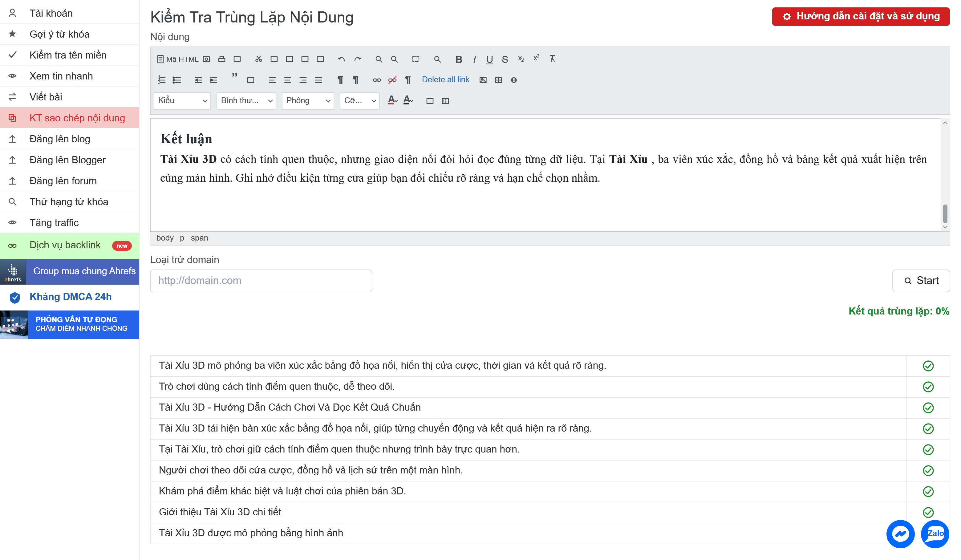Select span in the element path bar
The height and width of the screenshot is (560, 961).
click(199, 238)
